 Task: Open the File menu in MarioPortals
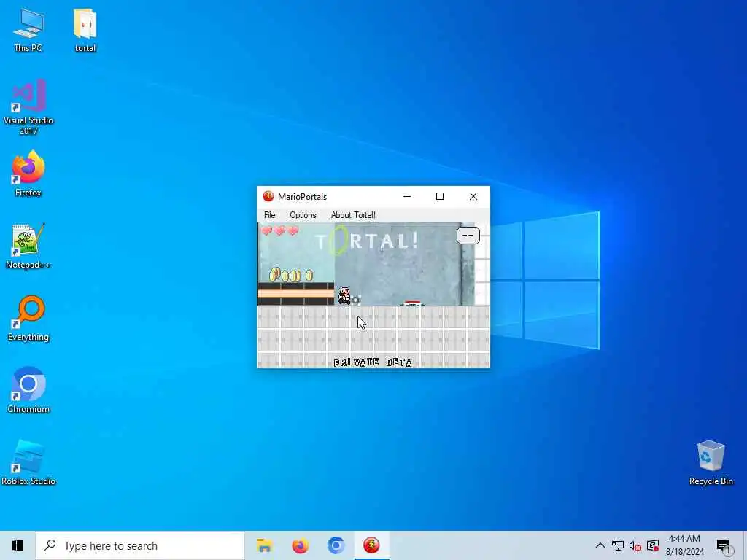270,215
